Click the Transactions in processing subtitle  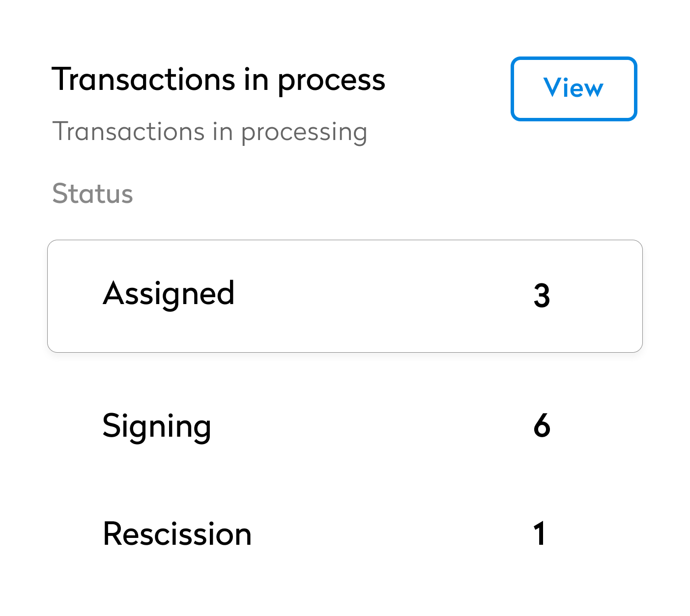click(x=210, y=132)
